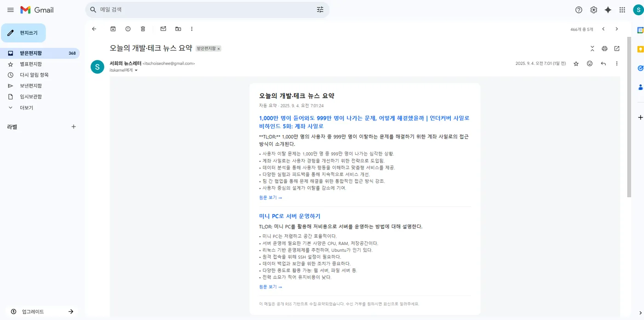644x320 pixels.
Task: Remove 받은편지함 label from email
Action: pyautogui.click(x=218, y=48)
